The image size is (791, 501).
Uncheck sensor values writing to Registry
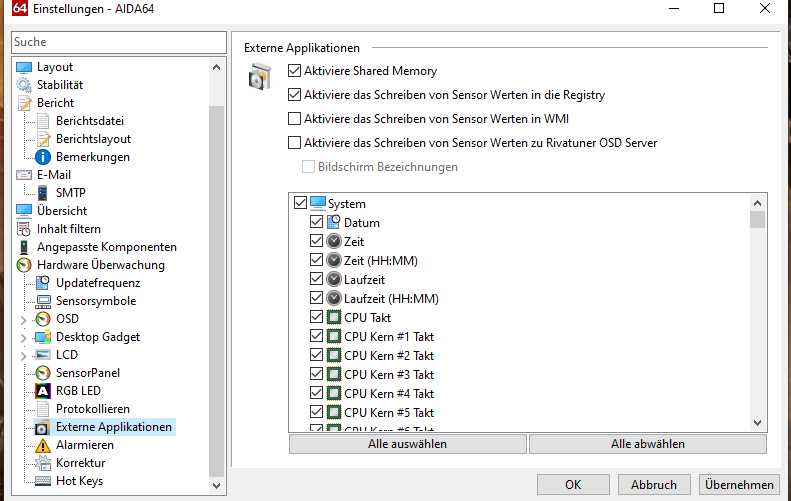pyautogui.click(x=295, y=94)
